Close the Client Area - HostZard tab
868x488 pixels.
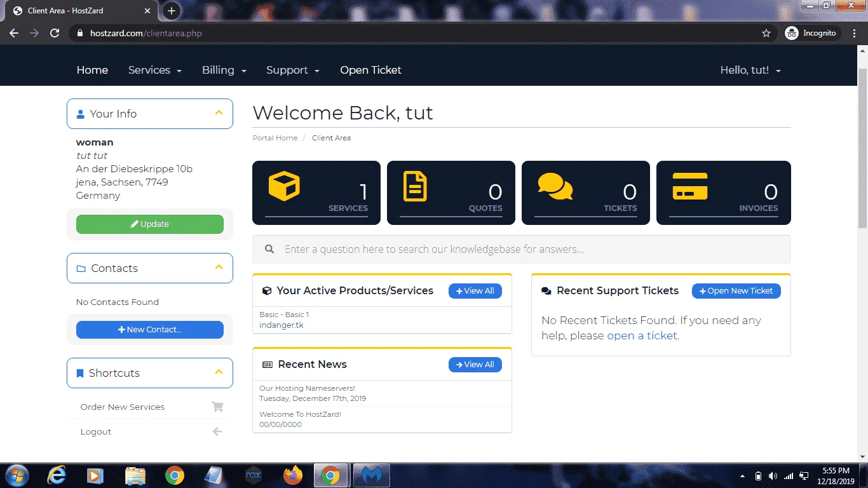[x=147, y=11]
